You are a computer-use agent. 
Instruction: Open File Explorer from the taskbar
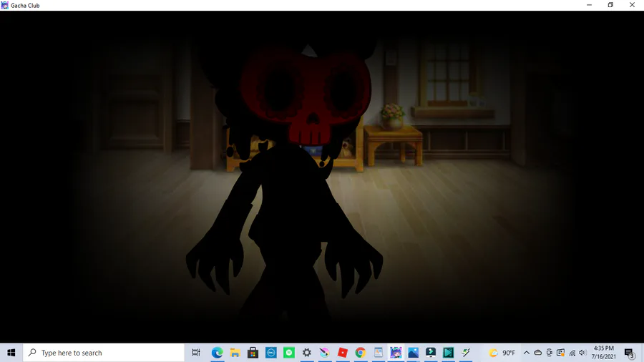click(235, 353)
